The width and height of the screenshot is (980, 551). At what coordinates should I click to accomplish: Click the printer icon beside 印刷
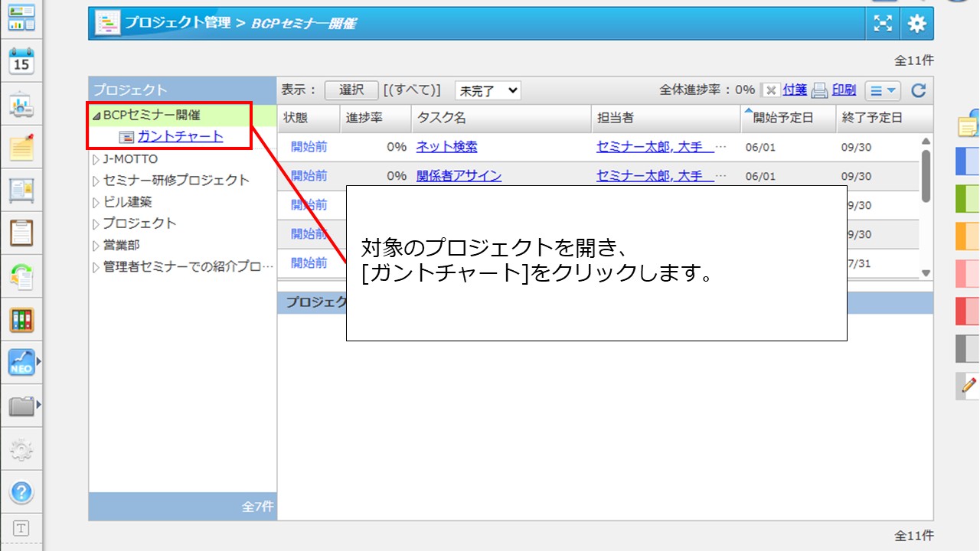click(819, 91)
